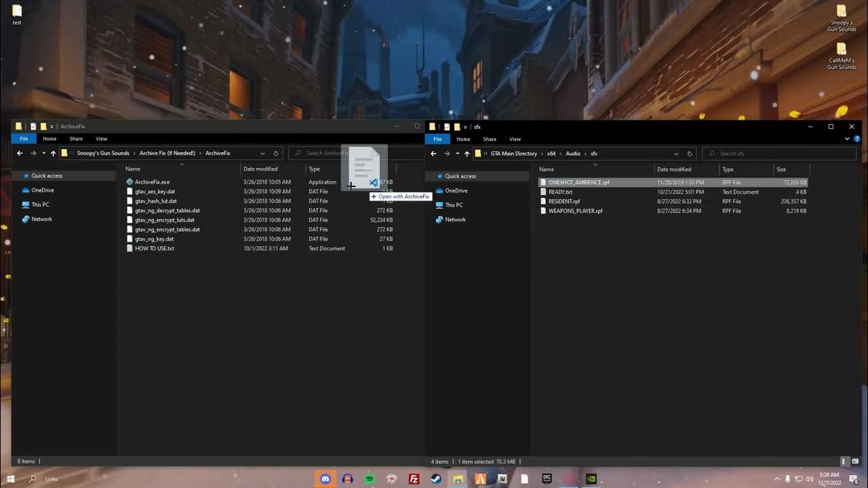The width and height of the screenshot is (868, 488).
Task: Expand address history dropdown in sfx window
Action: click(x=676, y=154)
